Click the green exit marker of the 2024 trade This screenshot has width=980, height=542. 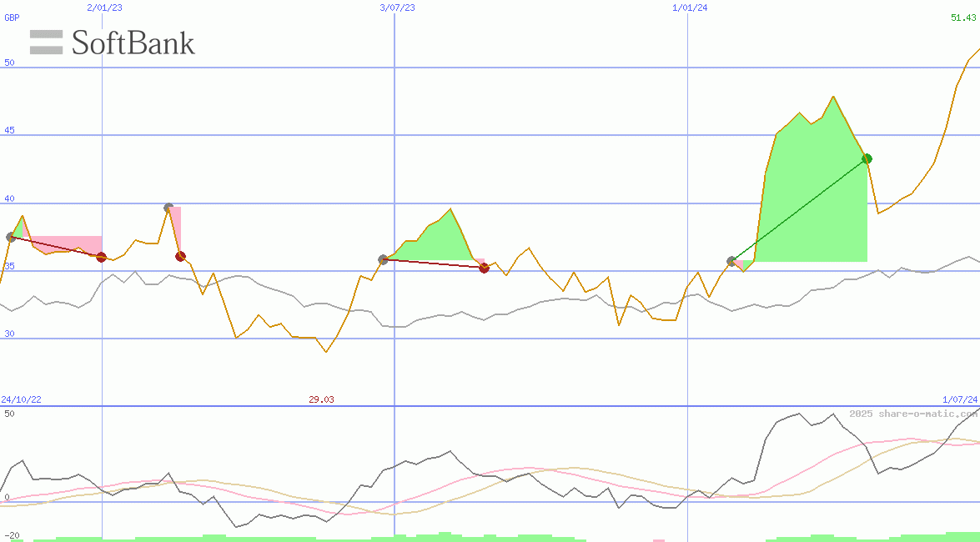[867, 158]
